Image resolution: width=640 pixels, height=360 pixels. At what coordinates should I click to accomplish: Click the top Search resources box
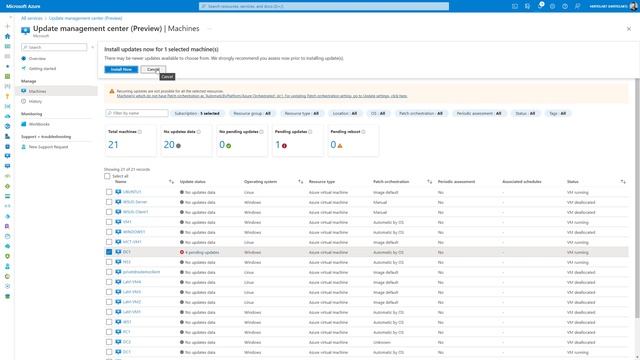click(x=324, y=6)
